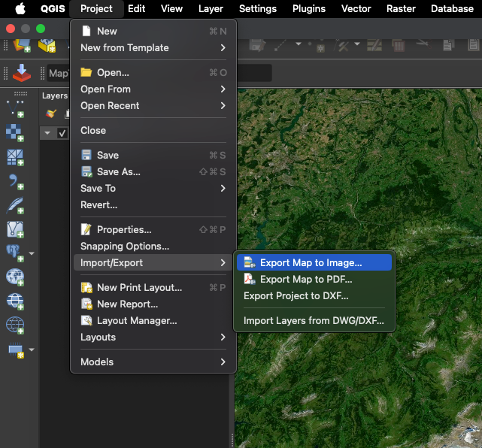Image resolution: width=482 pixels, height=448 pixels.
Task: Select Export Map to Image
Action: (314, 263)
